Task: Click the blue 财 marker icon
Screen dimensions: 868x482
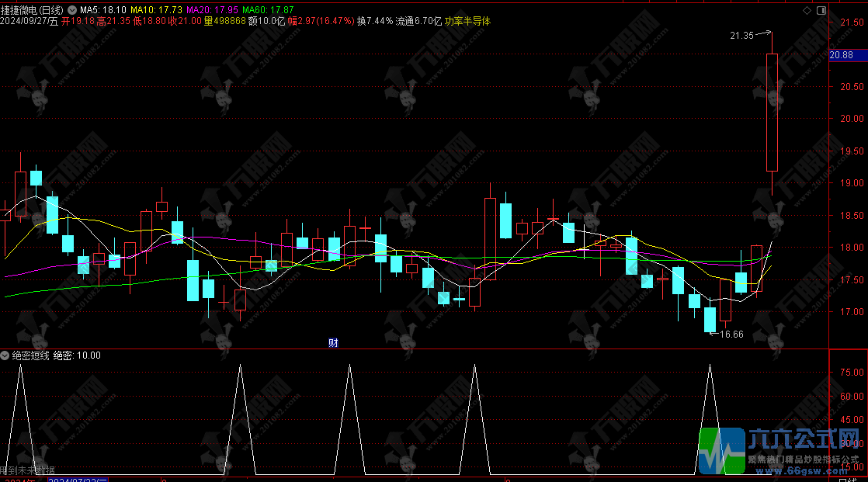Action: coord(333,342)
